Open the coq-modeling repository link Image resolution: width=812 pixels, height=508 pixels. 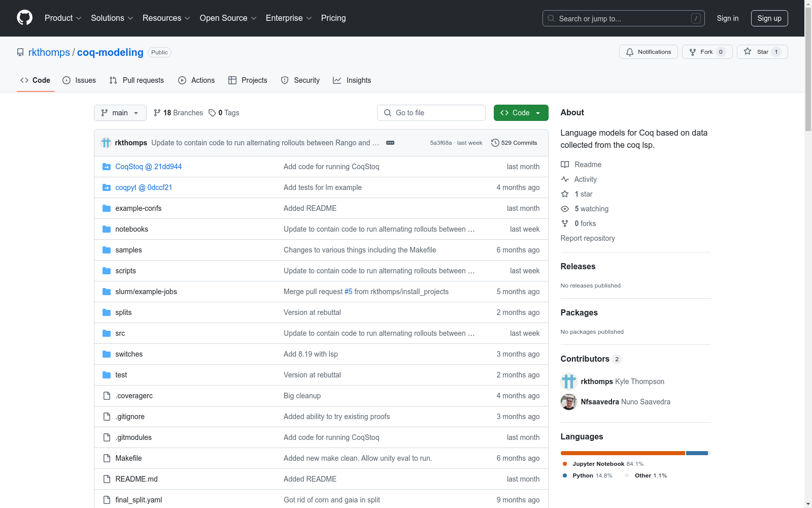110,52
